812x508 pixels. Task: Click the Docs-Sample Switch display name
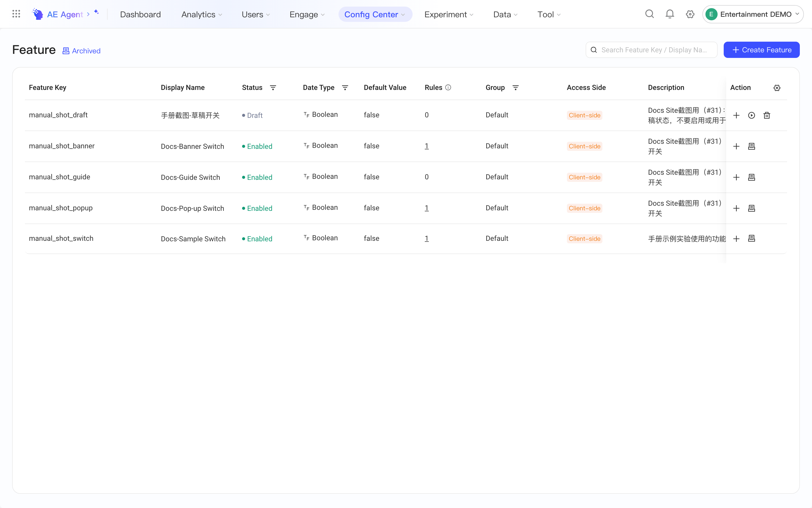[193, 239]
